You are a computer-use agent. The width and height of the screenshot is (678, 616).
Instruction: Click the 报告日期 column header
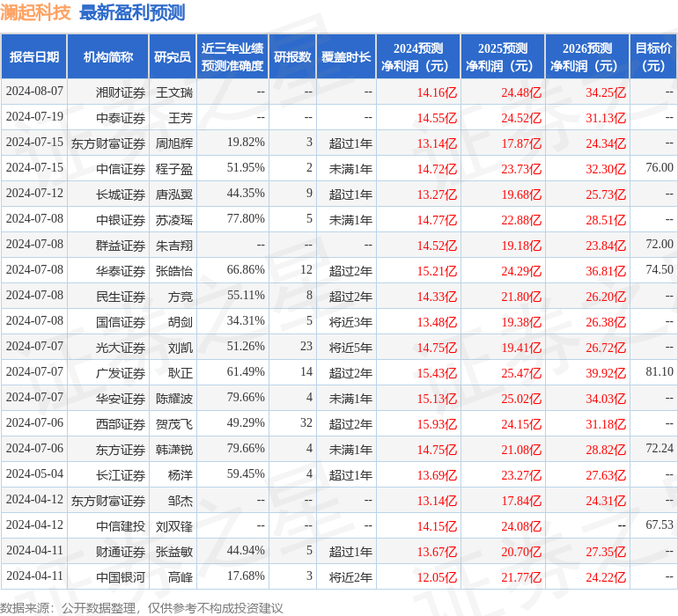(34, 56)
